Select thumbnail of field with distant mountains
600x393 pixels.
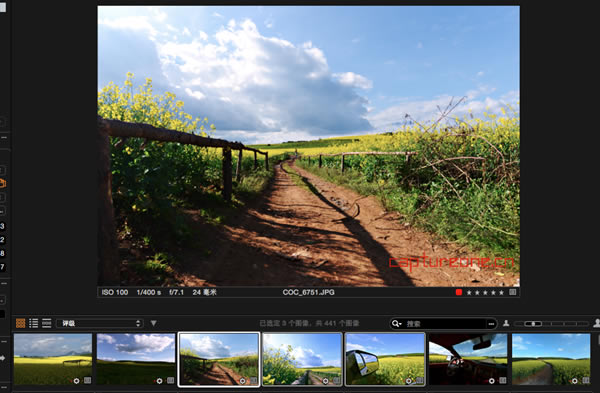(x=53, y=359)
